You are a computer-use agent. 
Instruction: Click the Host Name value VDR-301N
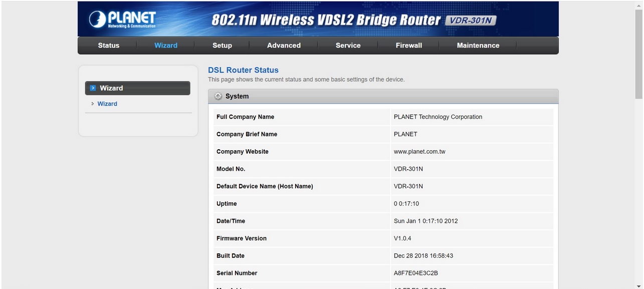[x=408, y=186]
